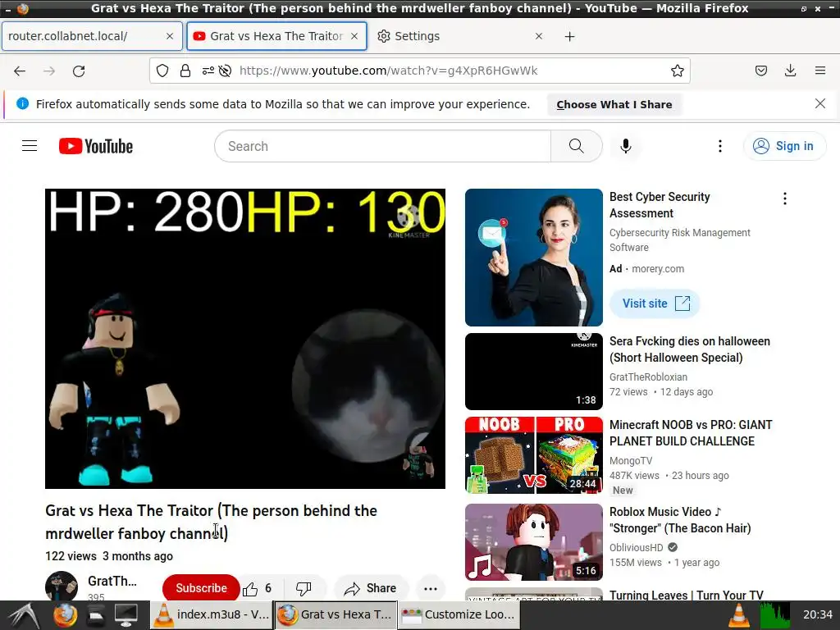Open Minecraft NOOB vs PRO thumbnail
Image resolution: width=840 pixels, height=630 pixels.
pos(533,455)
